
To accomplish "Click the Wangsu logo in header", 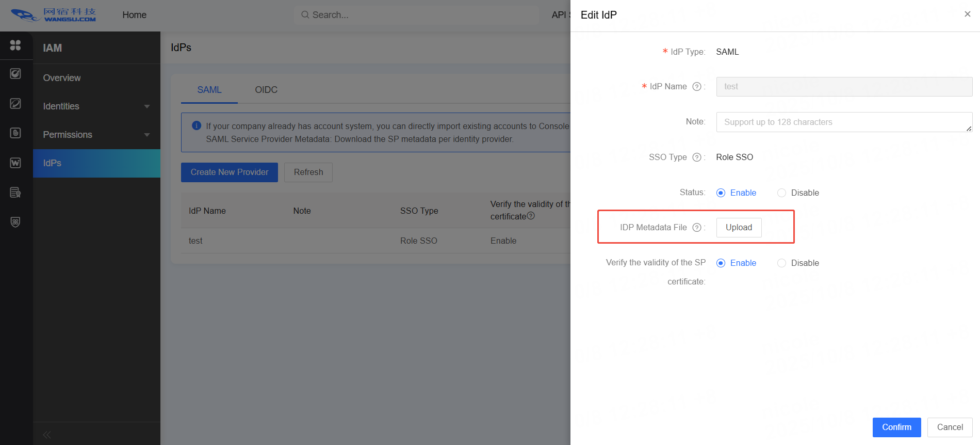I will click(x=54, y=15).
